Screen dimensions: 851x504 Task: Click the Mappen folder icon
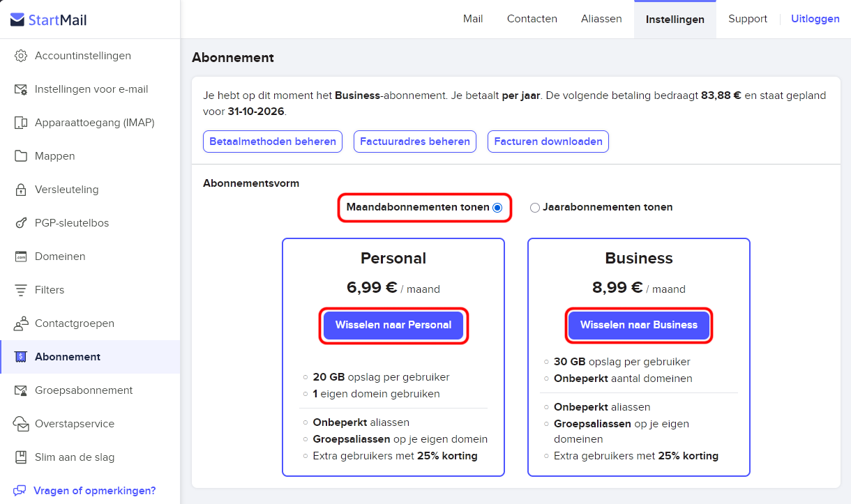(x=21, y=156)
